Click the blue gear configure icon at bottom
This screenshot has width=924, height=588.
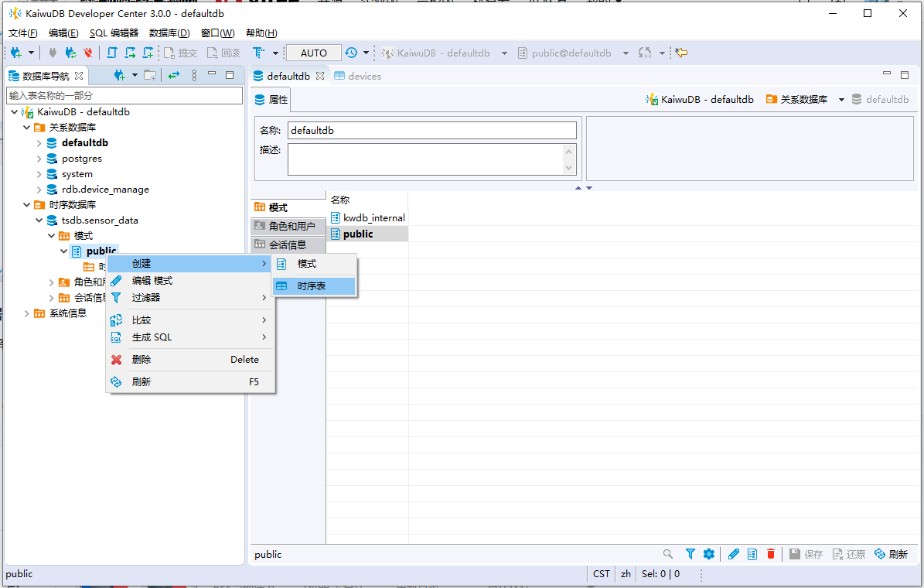[709, 554]
